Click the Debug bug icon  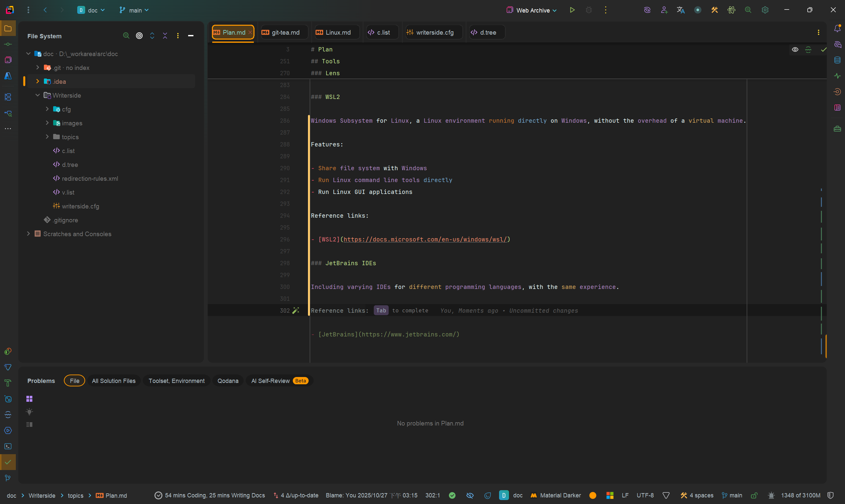[589, 10]
